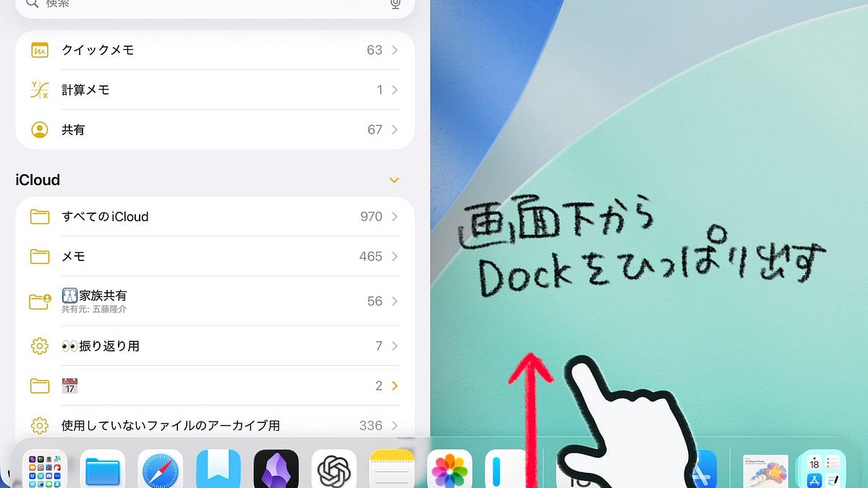
Task: Click the note count 465
Action: (371, 256)
